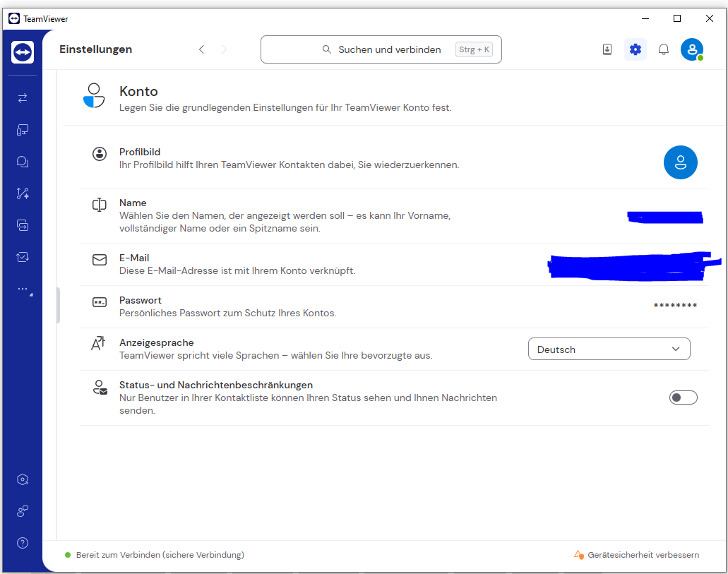The width and height of the screenshot is (728, 574).
Task: Open the notifications bell icon
Action: coord(664,49)
